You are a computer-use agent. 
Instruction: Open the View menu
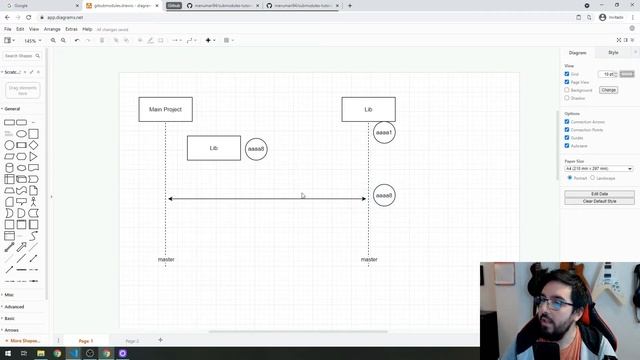point(34,29)
